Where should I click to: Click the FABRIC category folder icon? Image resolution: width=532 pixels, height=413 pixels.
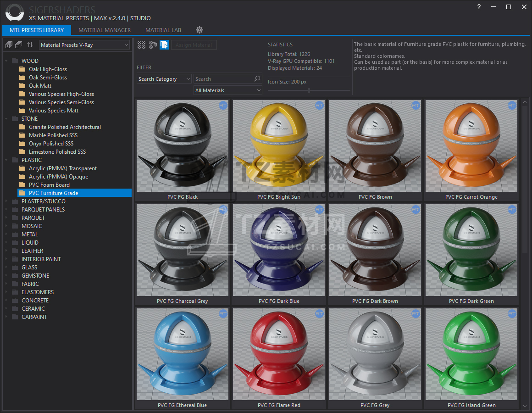pos(15,284)
